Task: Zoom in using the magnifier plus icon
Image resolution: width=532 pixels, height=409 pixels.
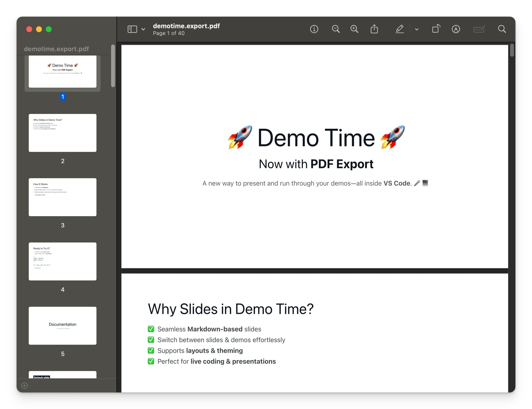Action: pos(354,29)
